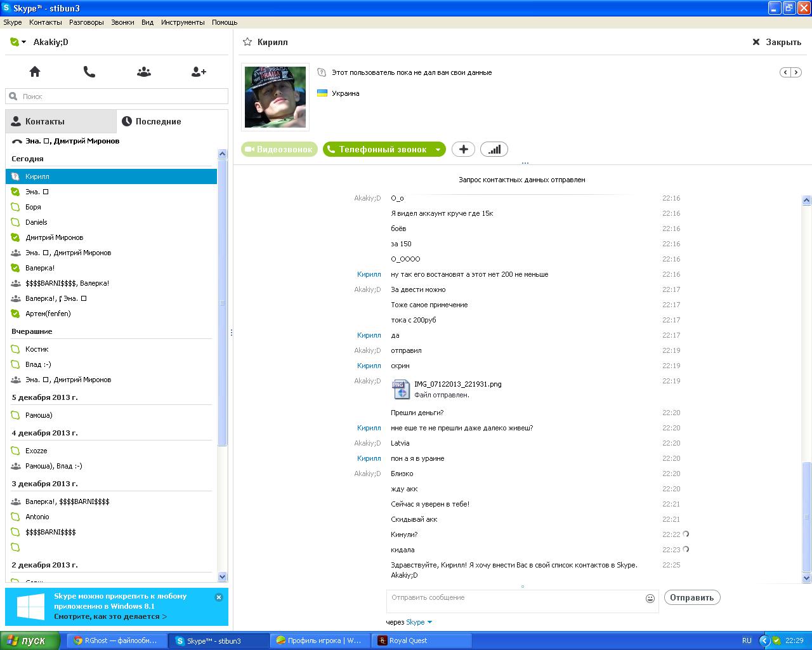Open the emoticon smiley picker

coord(650,599)
